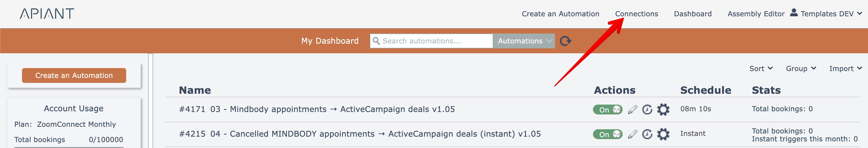Go to Connections in the top menu
868x148 pixels.
(636, 14)
